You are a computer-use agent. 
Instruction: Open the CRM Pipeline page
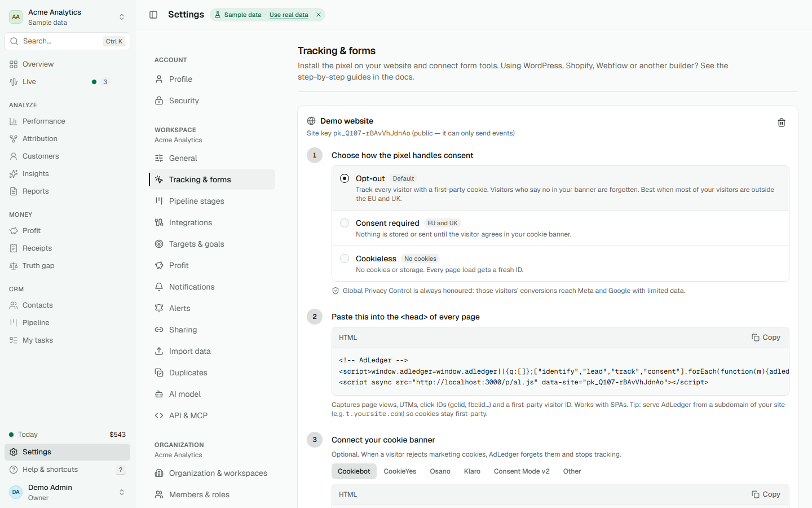[x=67, y=323]
